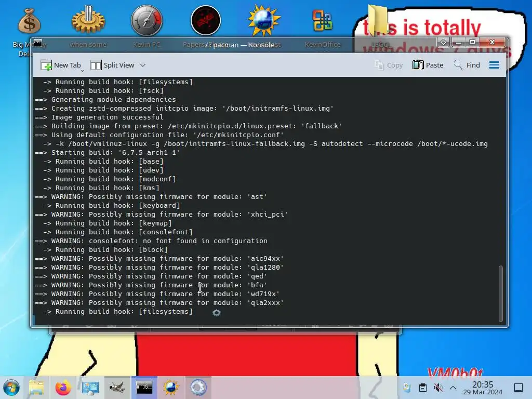This screenshot has height=399, width=532.
Task: Click the Paste toolbar button
Action: (x=428, y=65)
